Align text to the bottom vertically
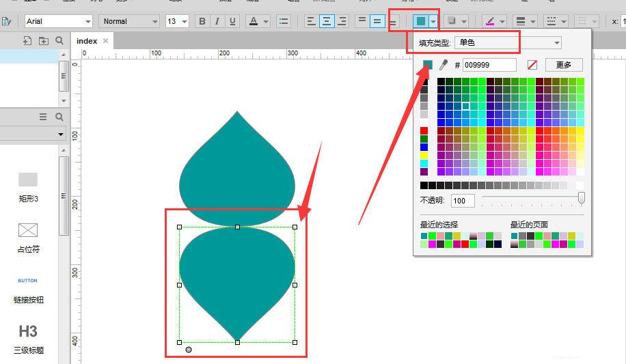Screen dimensions: 626x364 click(393, 22)
